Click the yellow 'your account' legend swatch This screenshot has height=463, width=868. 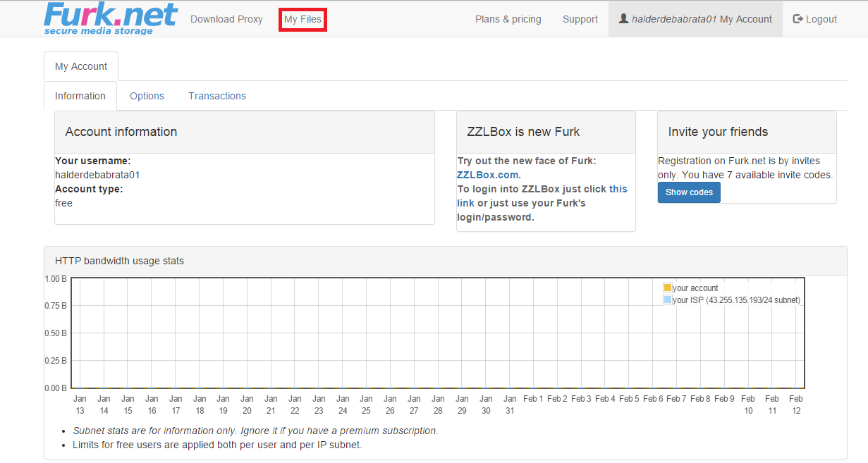coord(667,288)
